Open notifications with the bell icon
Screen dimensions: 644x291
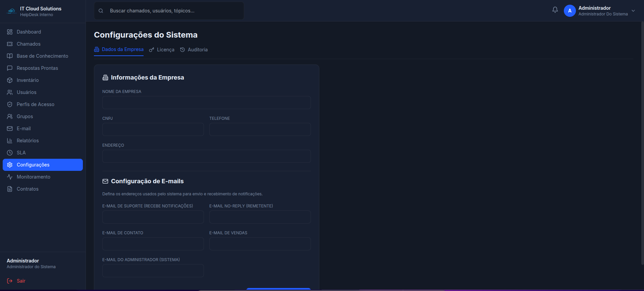click(x=555, y=10)
